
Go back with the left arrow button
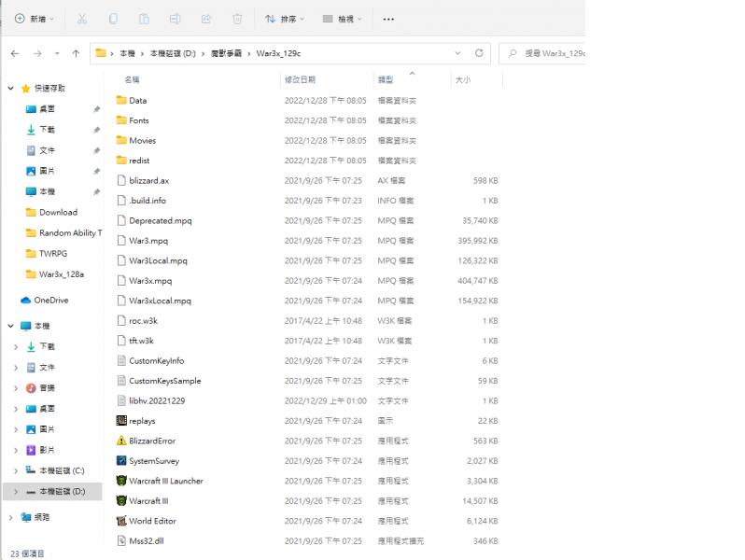[x=15, y=54]
